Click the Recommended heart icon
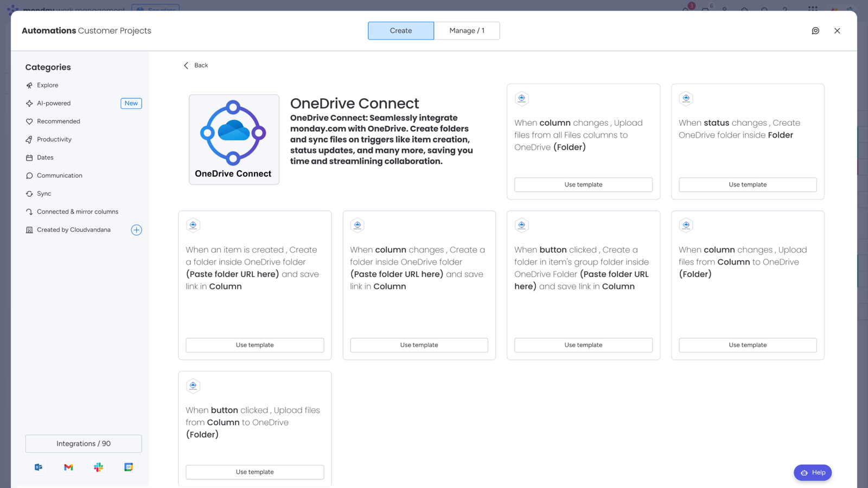This screenshot has height=488, width=868. pos(29,121)
